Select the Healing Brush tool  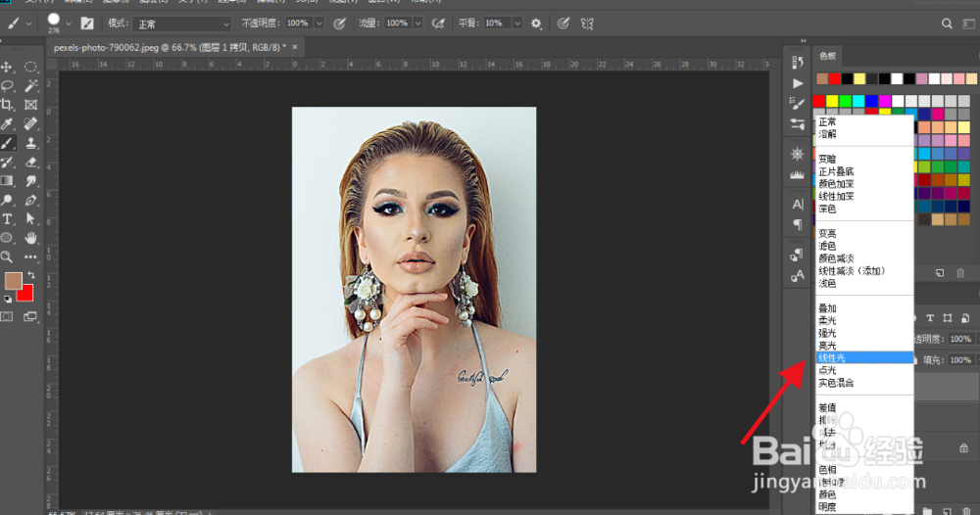tap(30, 123)
